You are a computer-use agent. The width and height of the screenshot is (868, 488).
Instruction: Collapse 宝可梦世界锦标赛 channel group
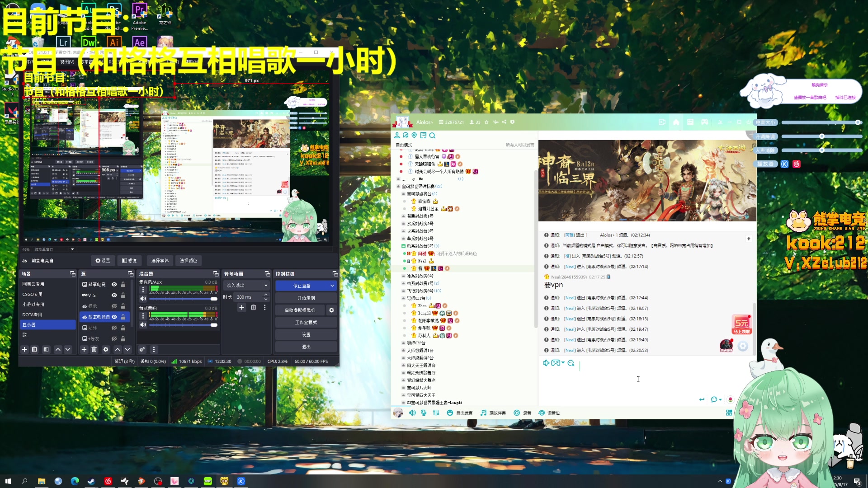click(x=398, y=186)
